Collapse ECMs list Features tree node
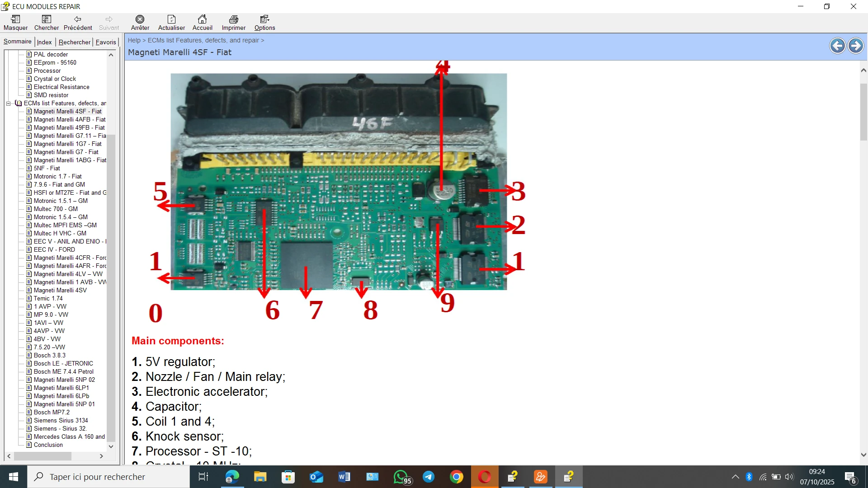 click(9, 103)
